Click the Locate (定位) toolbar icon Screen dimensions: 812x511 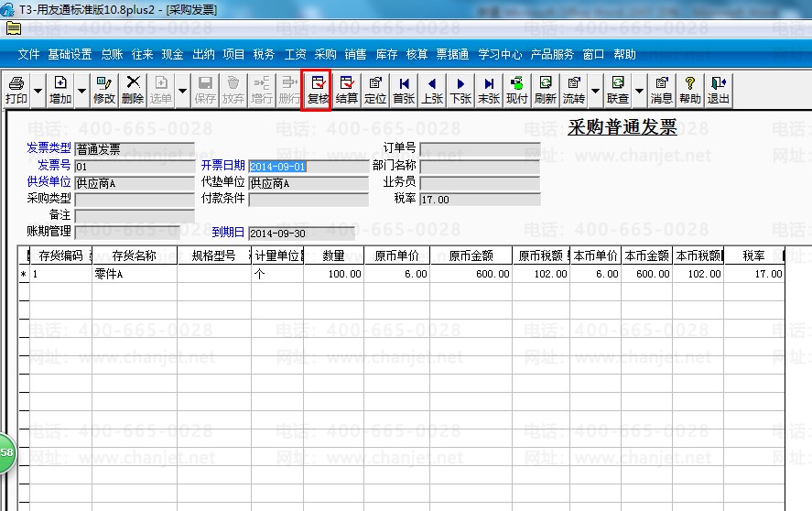point(375,90)
